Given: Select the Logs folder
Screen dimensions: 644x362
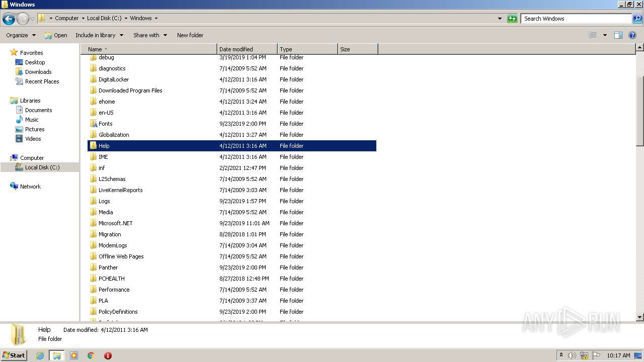Looking at the screenshot, I should (104, 201).
